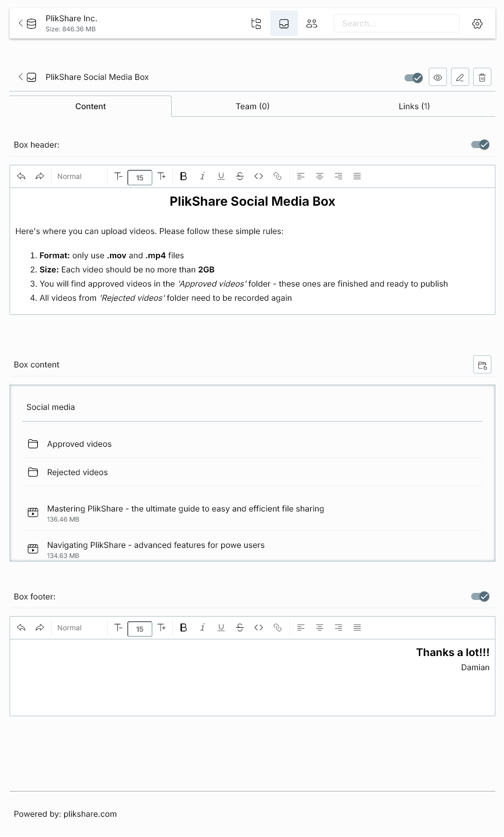This screenshot has height=837, width=504.
Task: Open Normal style dropdown in header editor
Action: 79,176
